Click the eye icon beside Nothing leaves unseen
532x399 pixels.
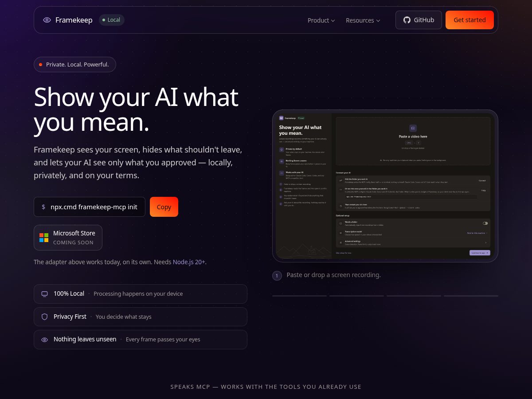[44, 340]
